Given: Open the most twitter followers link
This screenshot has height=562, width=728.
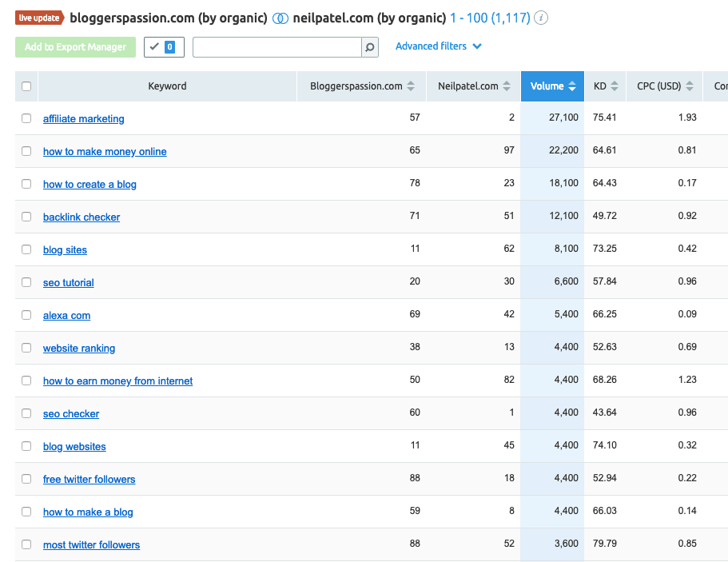Looking at the screenshot, I should 91,545.
